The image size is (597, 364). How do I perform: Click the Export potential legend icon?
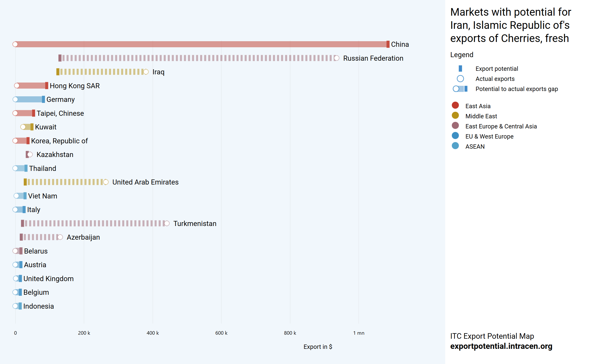tap(460, 69)
